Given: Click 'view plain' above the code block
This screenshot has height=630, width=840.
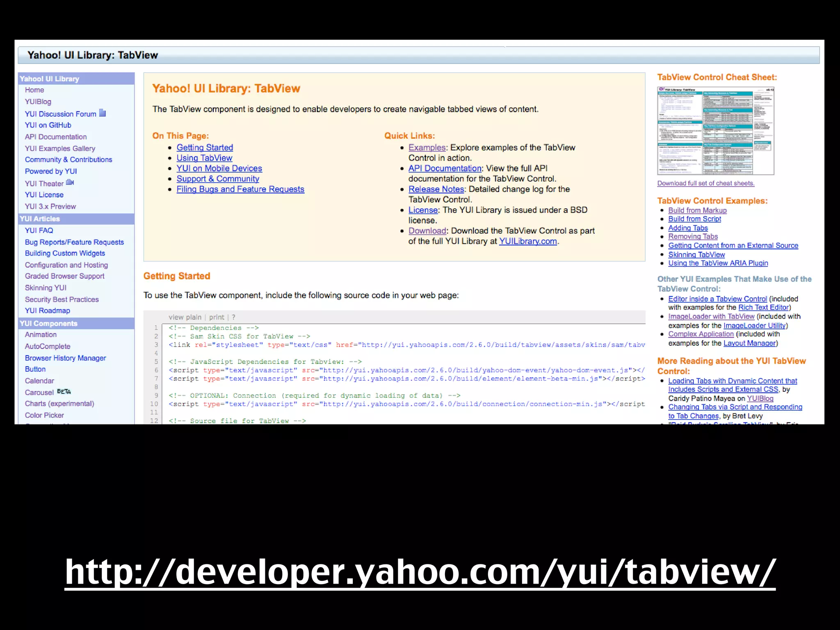Looking at the screenshot, I should 185,317.
